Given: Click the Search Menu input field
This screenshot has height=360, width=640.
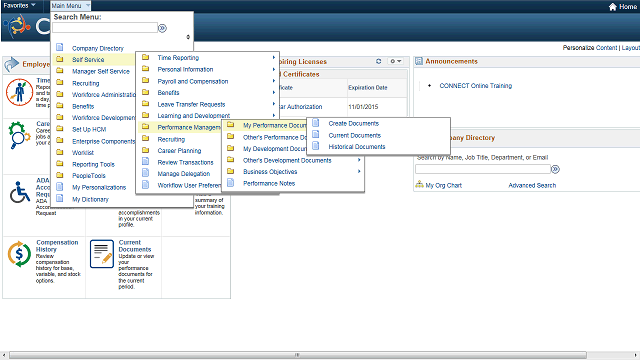Looking at the screenshot, I should pos(105,28).
